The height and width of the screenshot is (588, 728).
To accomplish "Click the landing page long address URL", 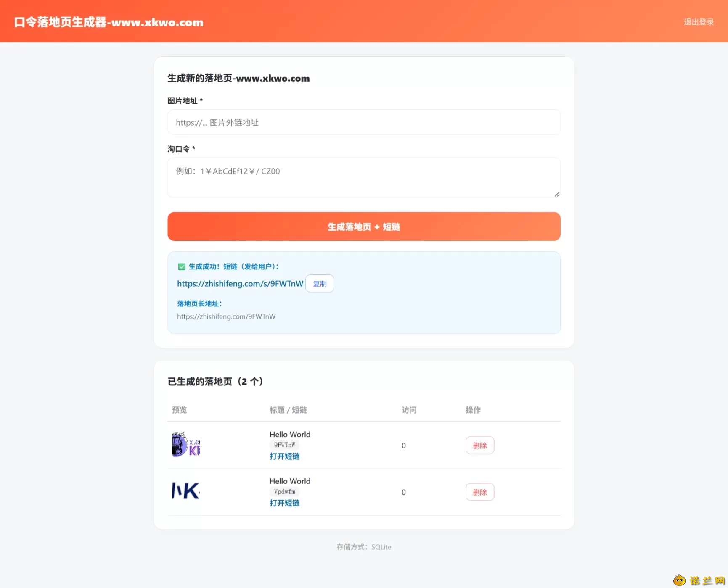I will click(226, 316).
